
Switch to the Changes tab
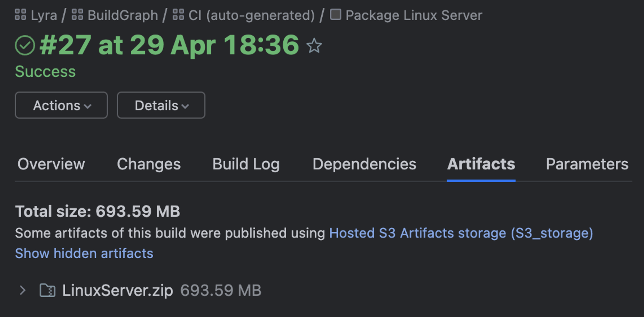pyautogui.click(x=149, y=164)
